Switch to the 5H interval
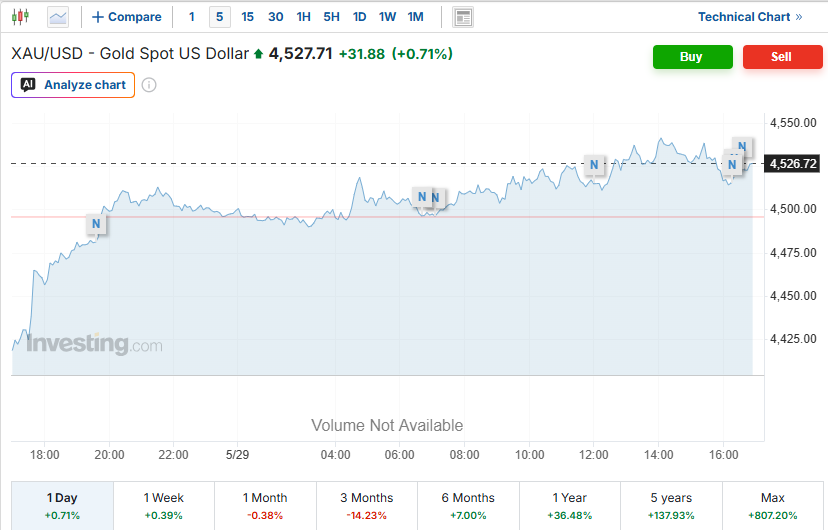 [332, 17]
